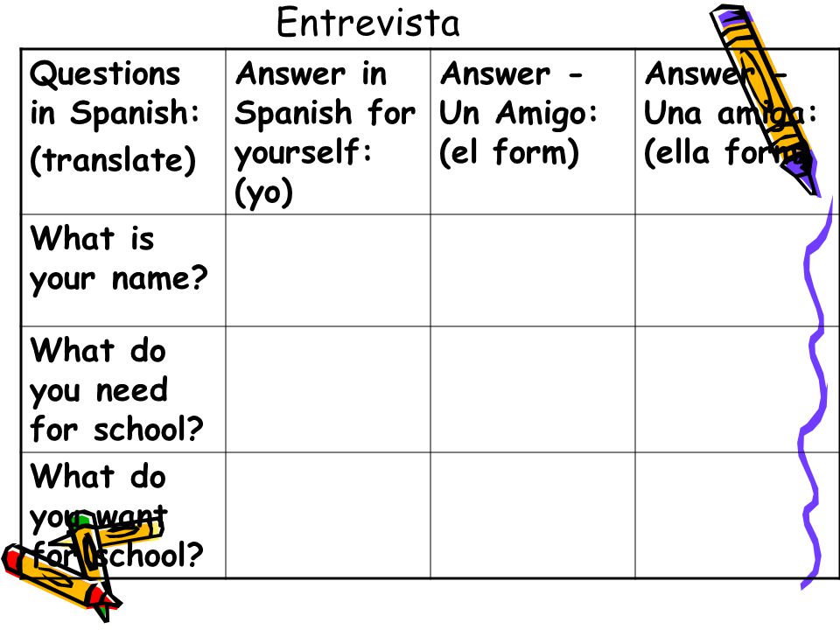840x630 pixels.
Task: Select the 'Answer - Un Amigo' header cell
Action: tap(533, 132)
